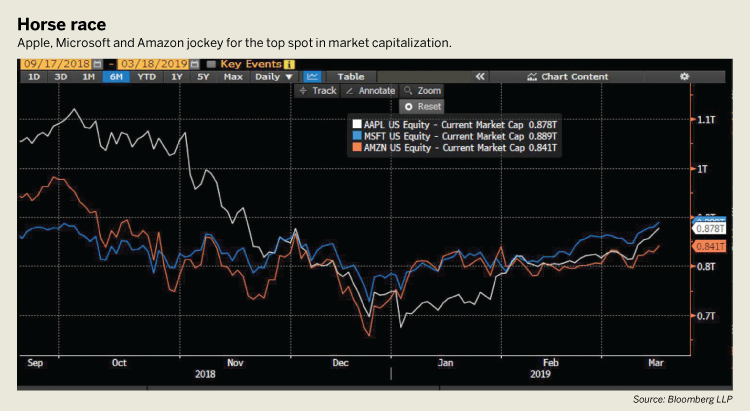Click the 0.841T orange value tag

(x=709, y=246)
